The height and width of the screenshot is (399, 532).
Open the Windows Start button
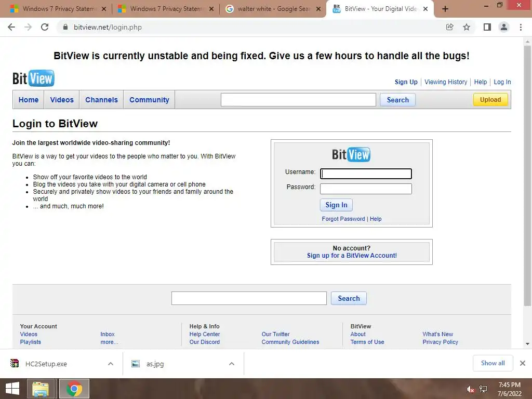pyautogui.click(x=12, y=389)
